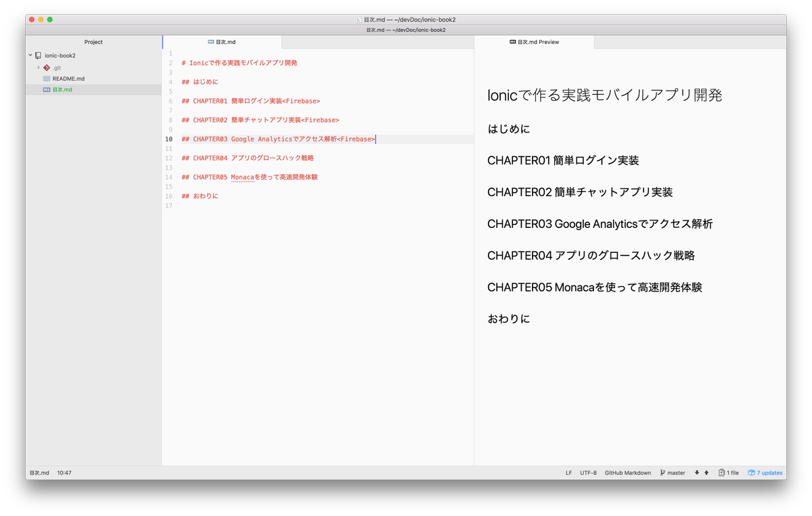
Task: Click the CHAPTER01 source line in editor
Action: (250, 101)
